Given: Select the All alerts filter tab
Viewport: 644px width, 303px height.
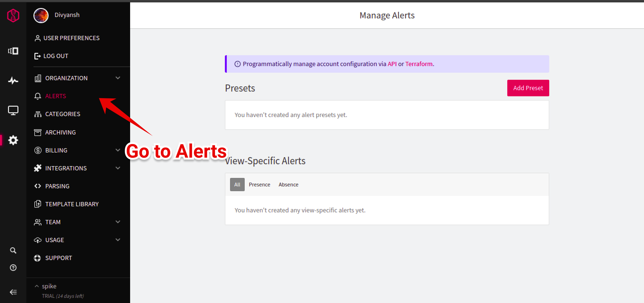Looking at the screenshot, I should [237, 185].
